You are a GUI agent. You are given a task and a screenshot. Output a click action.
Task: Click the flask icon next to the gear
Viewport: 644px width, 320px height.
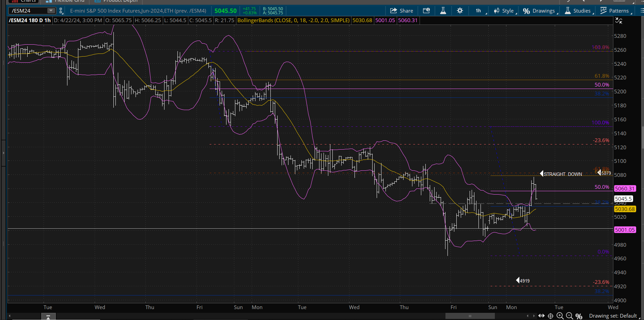click(443, 11)
